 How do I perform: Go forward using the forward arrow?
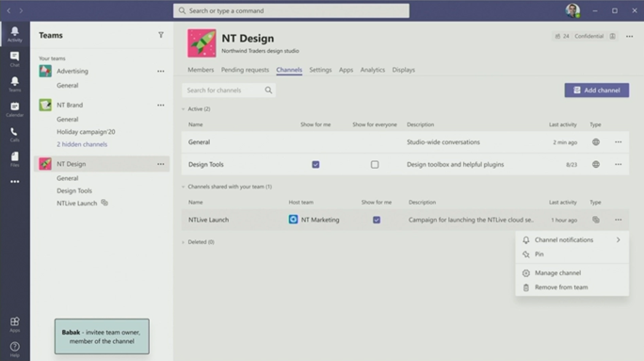[x=21, y=10]
